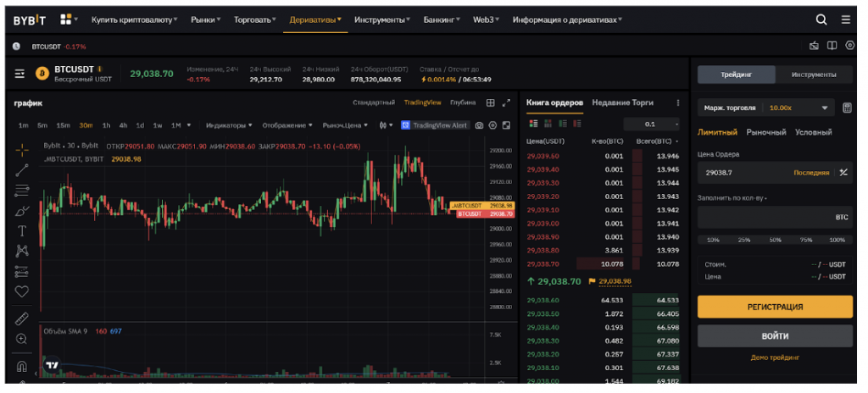
Task: Select the chart patterns tool
Action: 22,251
